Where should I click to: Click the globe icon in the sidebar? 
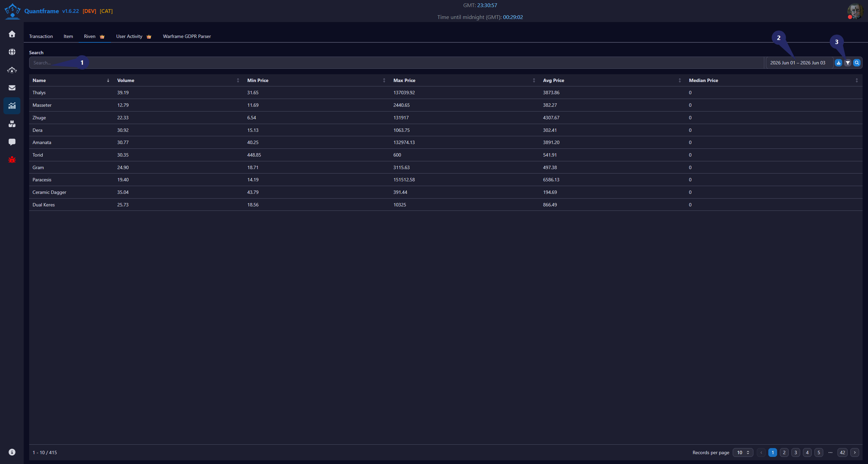[12, 52]
